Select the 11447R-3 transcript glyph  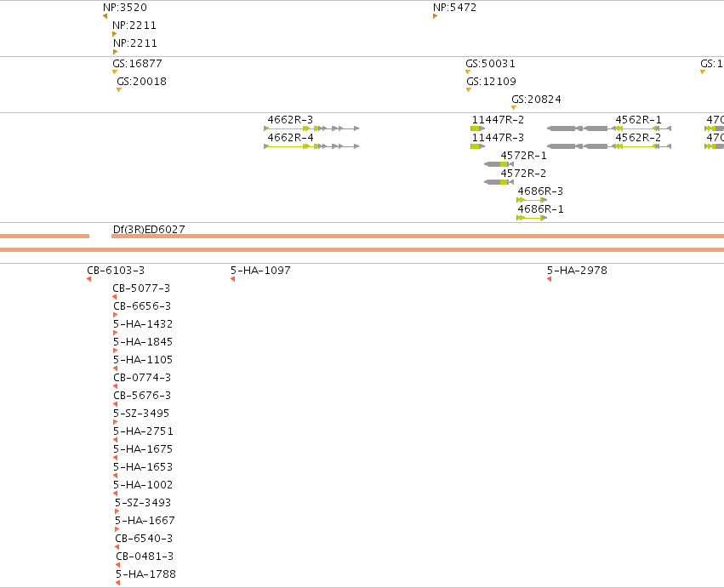pos(478,146)
